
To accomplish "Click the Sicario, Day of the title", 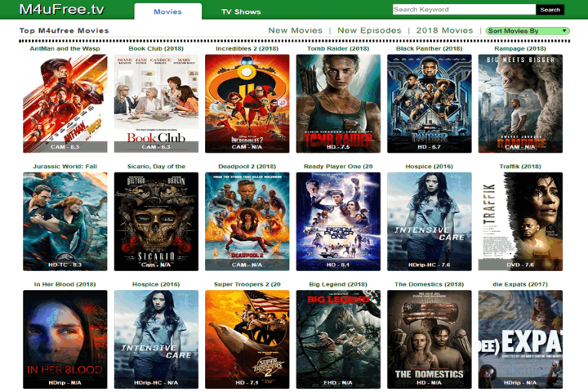I will pyautogui.click(x=156, y=166).
